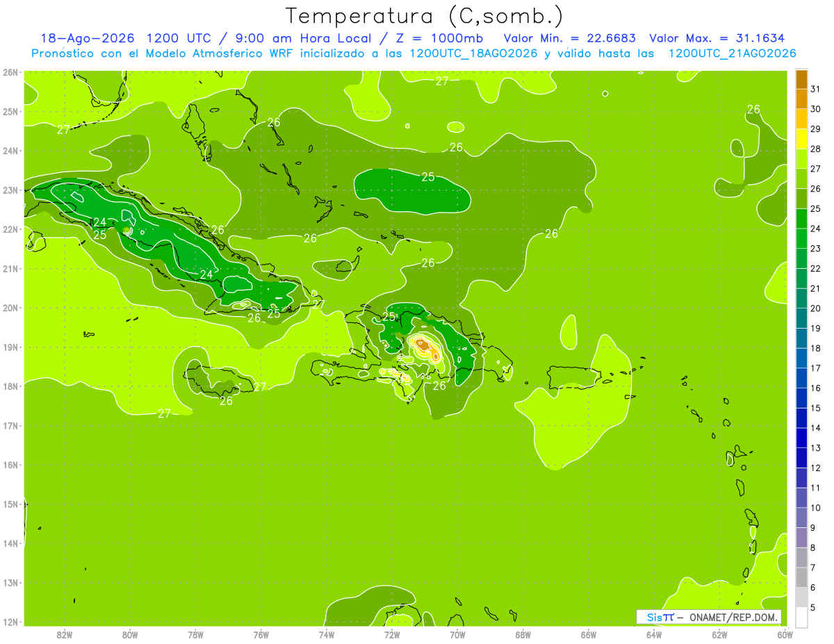Click the longitude axis label "72W"
The width and height of the screenshot is (834, 644).
pyautogui.click(x=391, y=634)
